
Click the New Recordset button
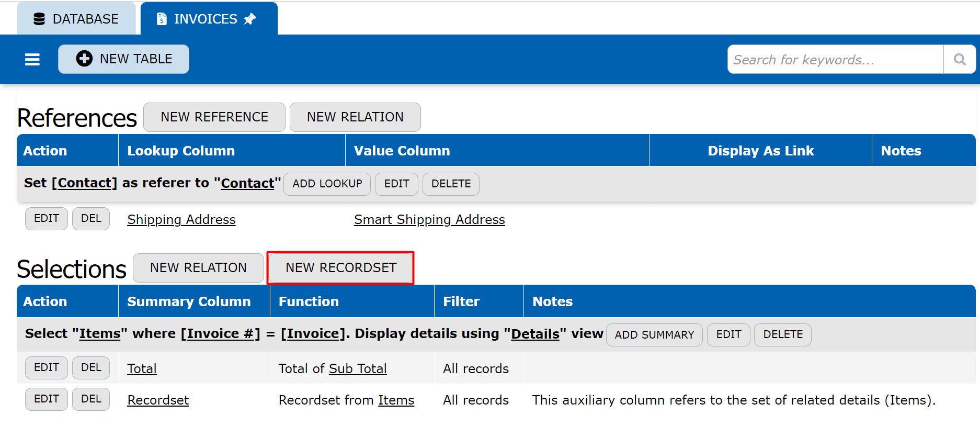[x=341, y=268]
